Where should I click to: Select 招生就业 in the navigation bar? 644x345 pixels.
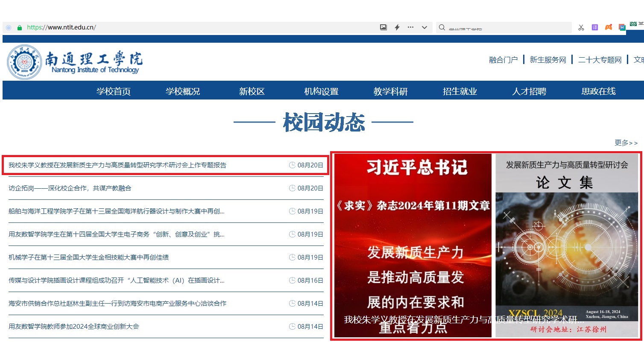460,91
